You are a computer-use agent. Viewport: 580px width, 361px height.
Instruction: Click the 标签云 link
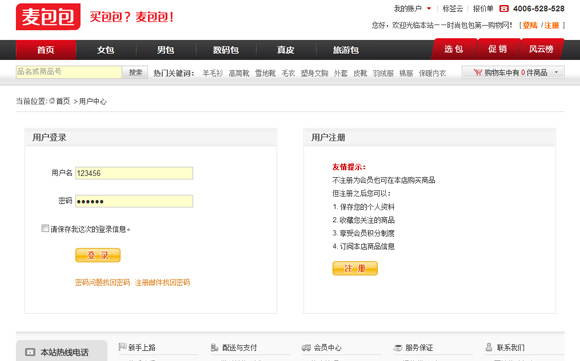click(x=453, y=8)
